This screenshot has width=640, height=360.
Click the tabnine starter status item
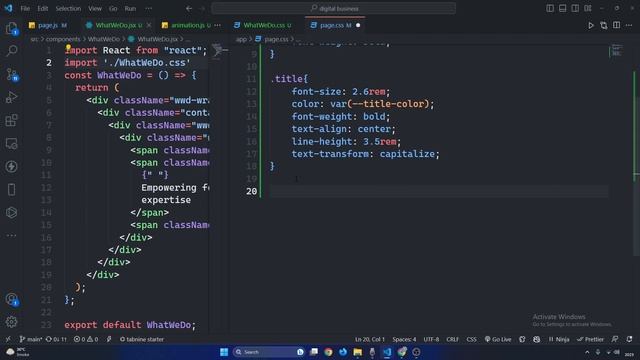click(x=142, y=339)
